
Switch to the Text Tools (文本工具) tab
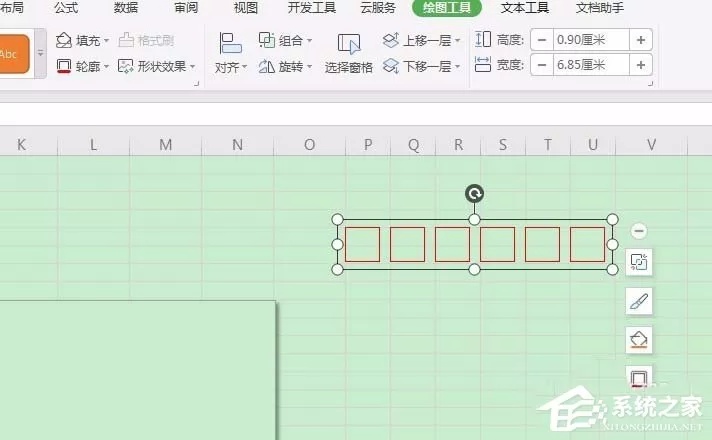(x=524, y=8)
